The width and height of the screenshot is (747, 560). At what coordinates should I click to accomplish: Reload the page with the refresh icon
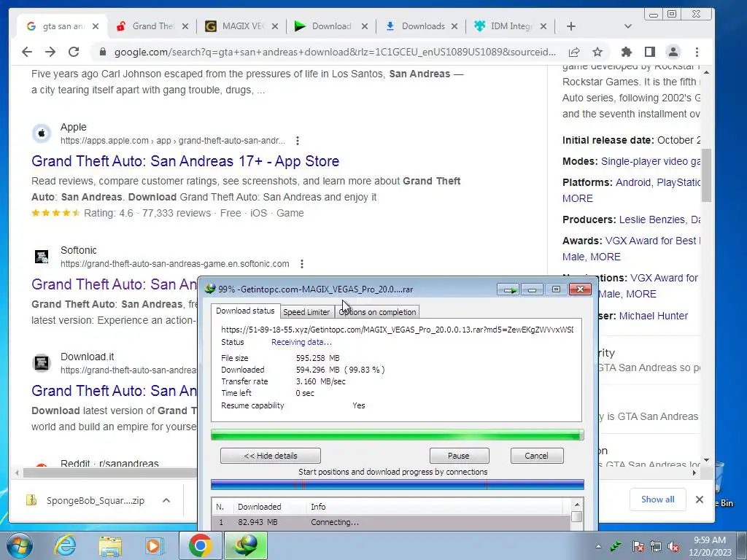pyautogui.click(x=74, y=52)
